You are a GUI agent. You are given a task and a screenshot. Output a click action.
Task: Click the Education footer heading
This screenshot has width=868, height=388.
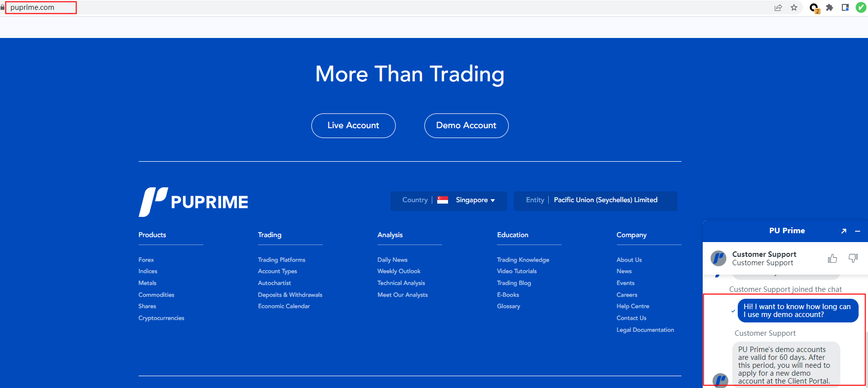point(513,235)
